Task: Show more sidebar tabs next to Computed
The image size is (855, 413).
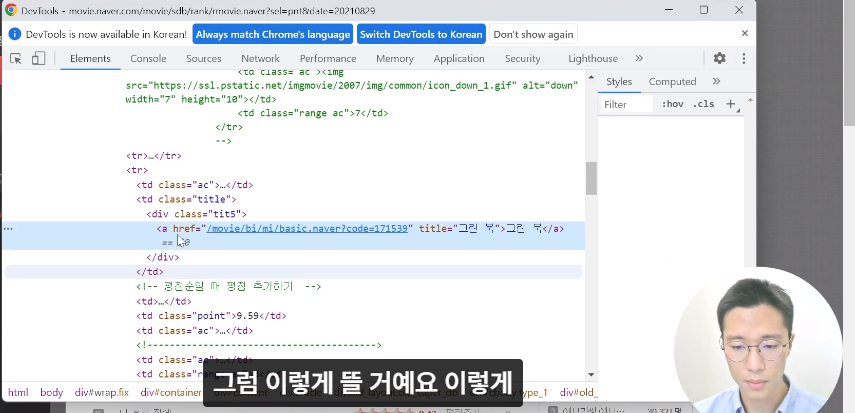Action: 716,81
